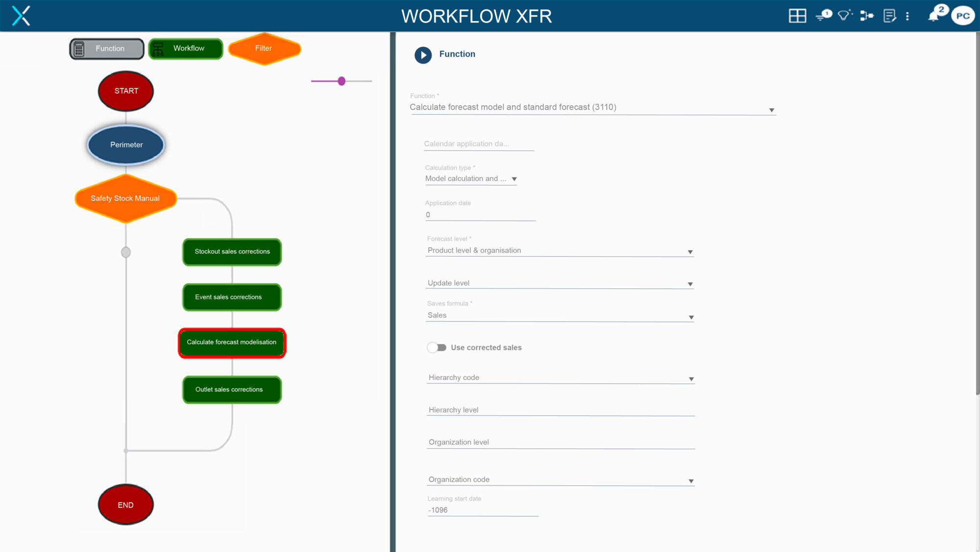Click the Learning start date input field

[482, 510]
